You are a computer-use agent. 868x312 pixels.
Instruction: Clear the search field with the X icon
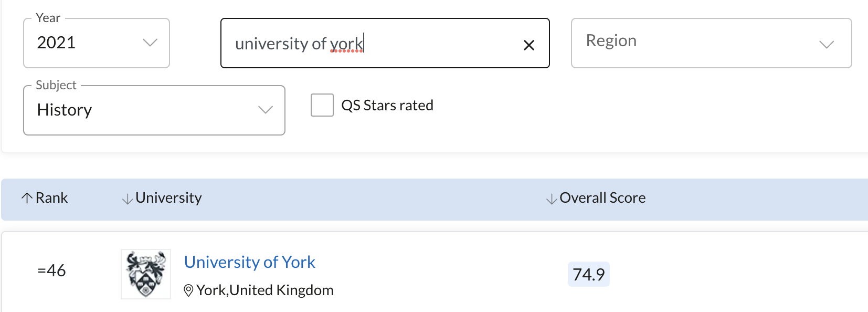pos(529,45)
